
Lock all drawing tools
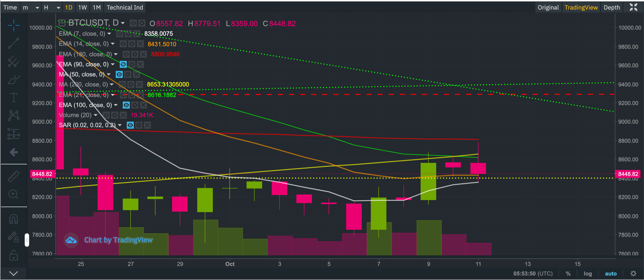14,255
